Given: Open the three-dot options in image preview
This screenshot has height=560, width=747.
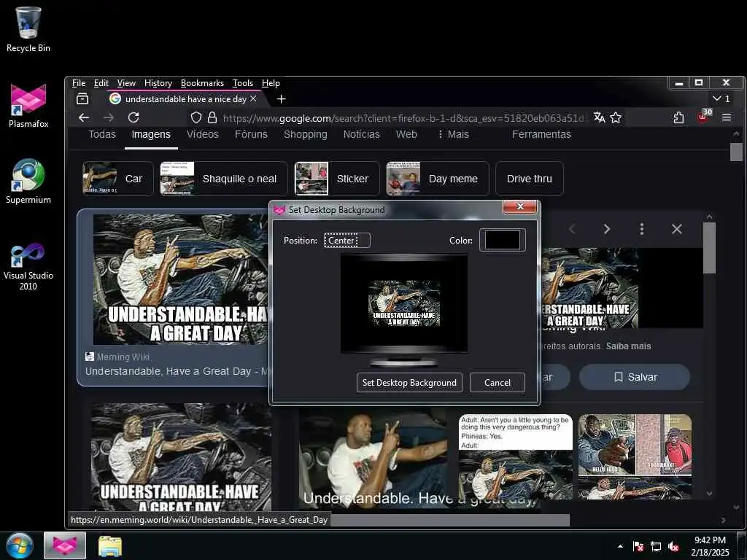Looking at the screenshot, I should pyautogui.click(x=642, y=229).
